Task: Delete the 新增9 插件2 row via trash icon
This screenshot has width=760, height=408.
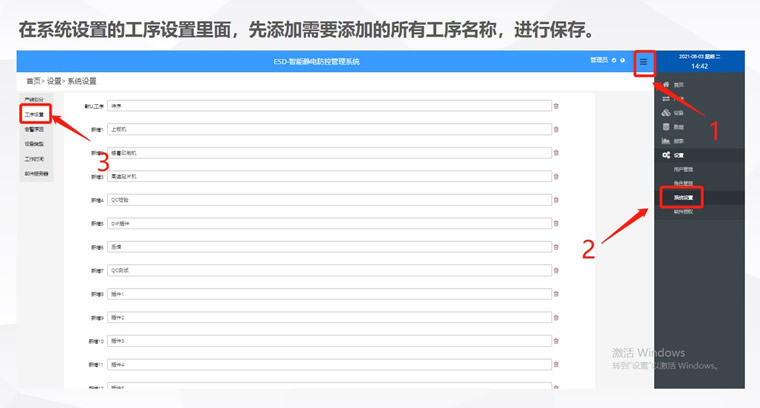Action: 556,317
